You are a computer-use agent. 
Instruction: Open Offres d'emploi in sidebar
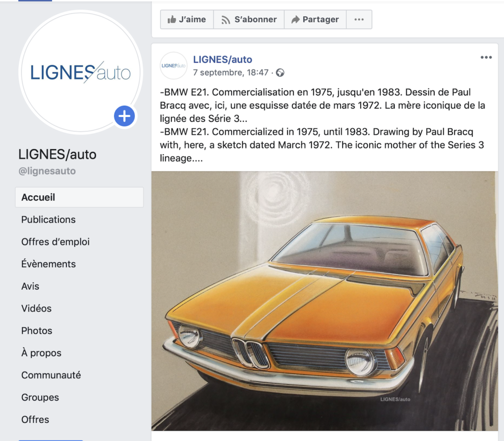55,242
